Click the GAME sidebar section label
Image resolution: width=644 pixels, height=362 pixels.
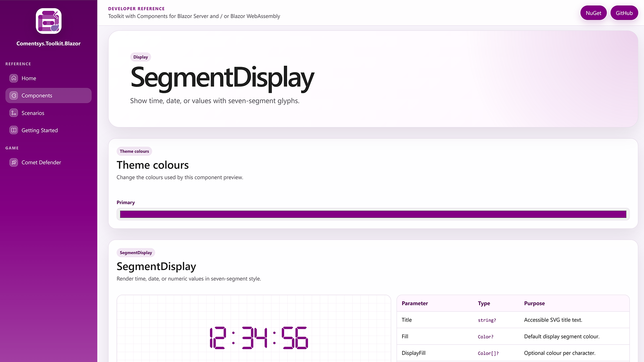[12, 148]
